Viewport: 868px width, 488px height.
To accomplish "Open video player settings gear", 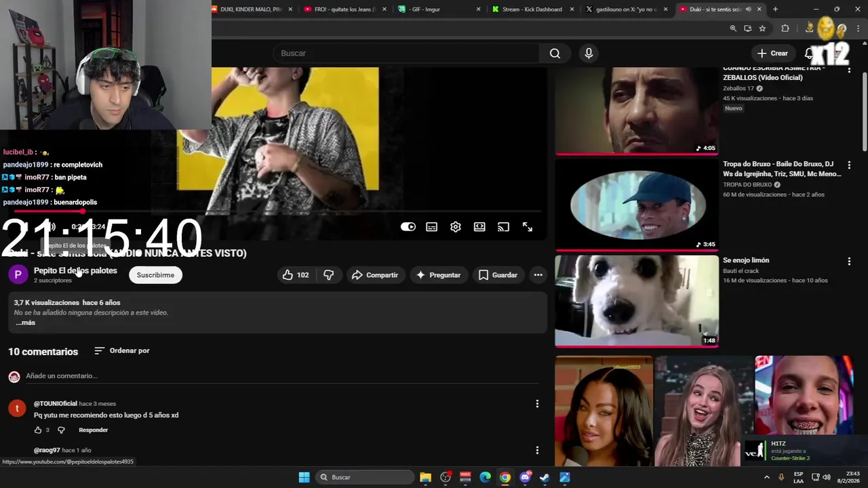I will click(456, 227).
